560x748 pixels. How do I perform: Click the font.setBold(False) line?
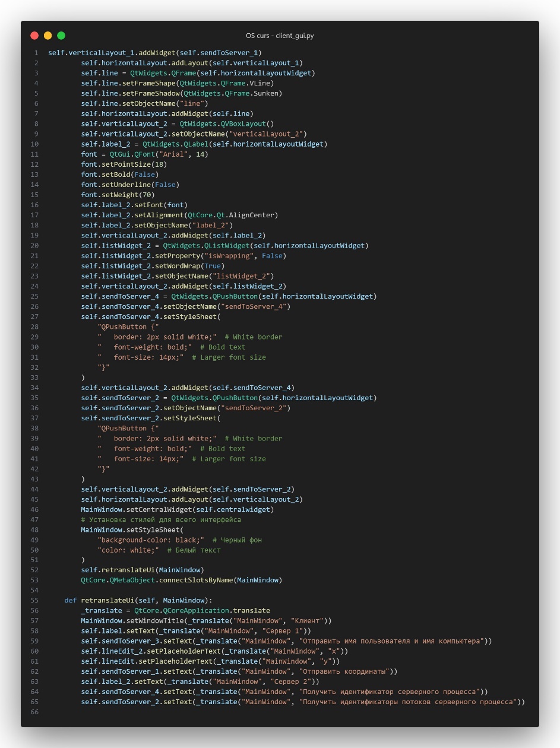click(120, 175)
